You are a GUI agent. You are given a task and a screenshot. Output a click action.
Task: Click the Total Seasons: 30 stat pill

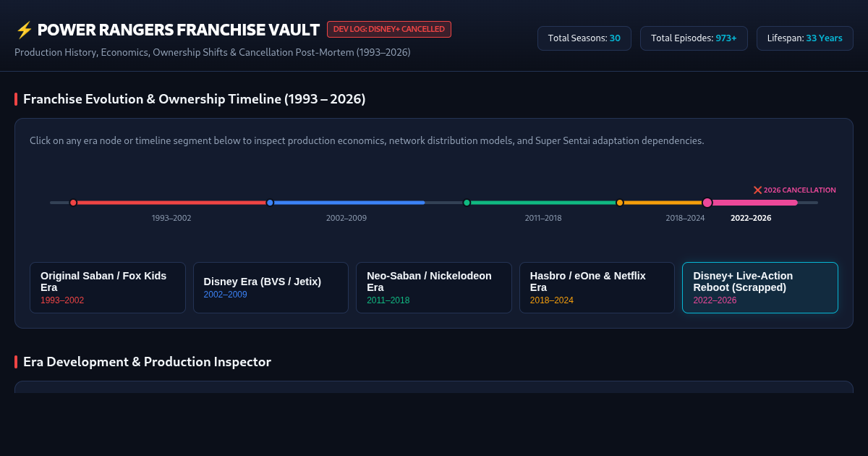(584, 38)
